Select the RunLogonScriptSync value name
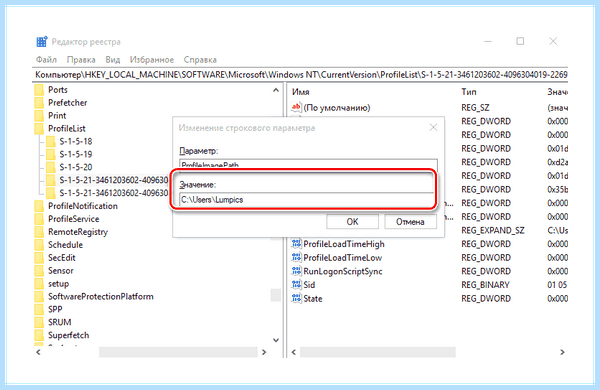Viewport: 600px width, 390px height. coord(343,271)
